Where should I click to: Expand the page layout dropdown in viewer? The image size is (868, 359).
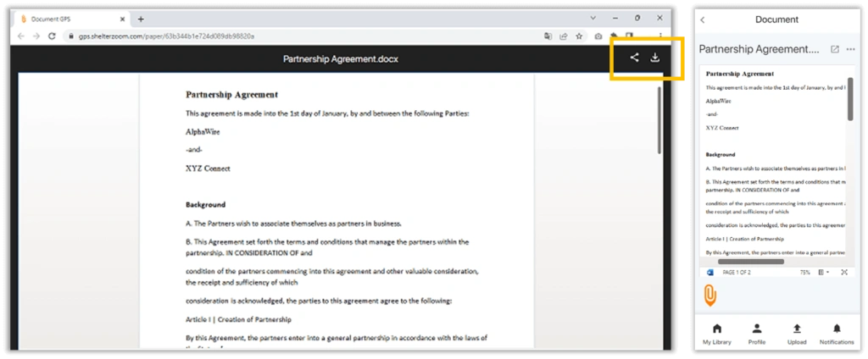[824, 272]
